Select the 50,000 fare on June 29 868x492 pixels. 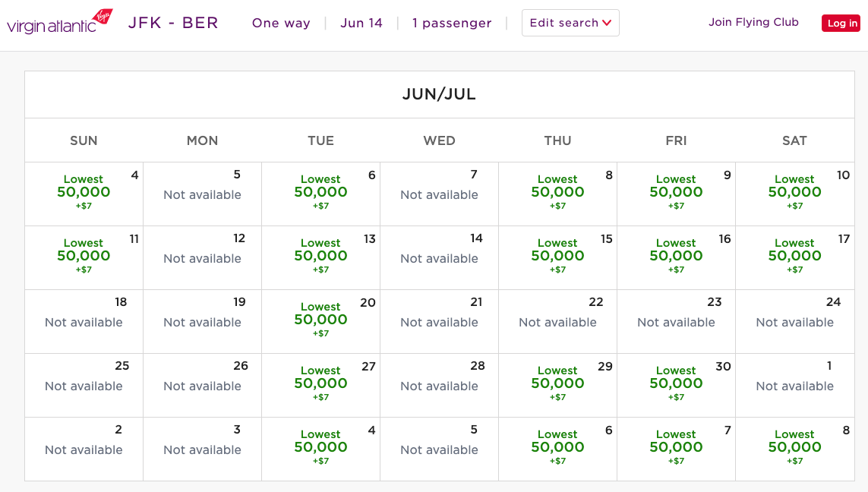[x=557, y=385]
